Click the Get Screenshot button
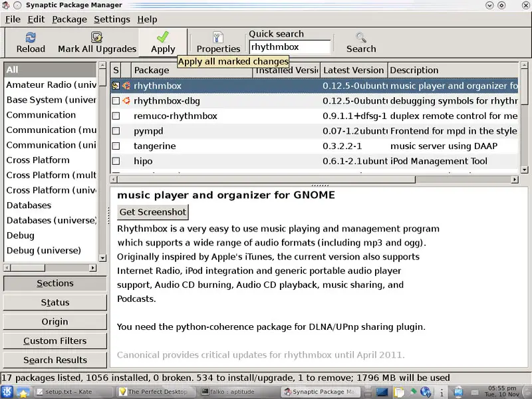Screen dimensions: 532x399 pyautogui.click(x=153, y=212)
